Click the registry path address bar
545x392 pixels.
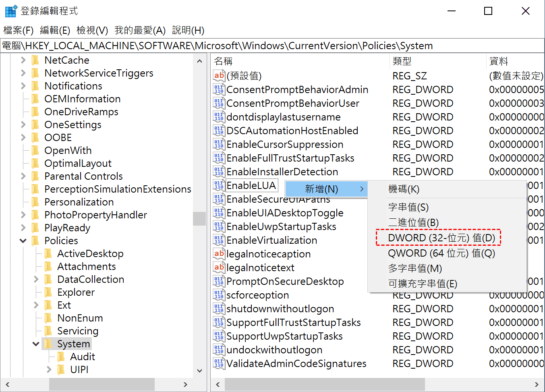click(272, 46)
